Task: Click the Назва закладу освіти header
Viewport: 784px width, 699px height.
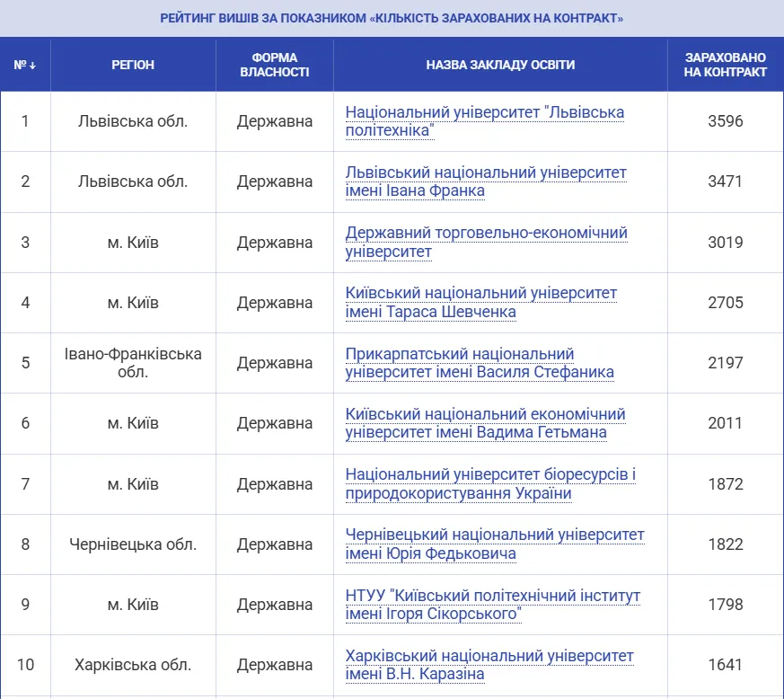Action: click(x=500, y=65)
